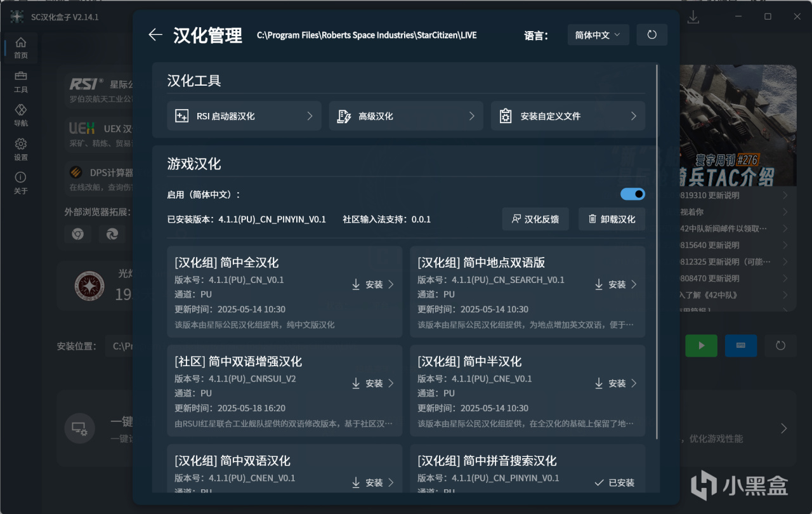Click the green play button in main window
Screen dimensions: 812x514
tap(702, 346)
